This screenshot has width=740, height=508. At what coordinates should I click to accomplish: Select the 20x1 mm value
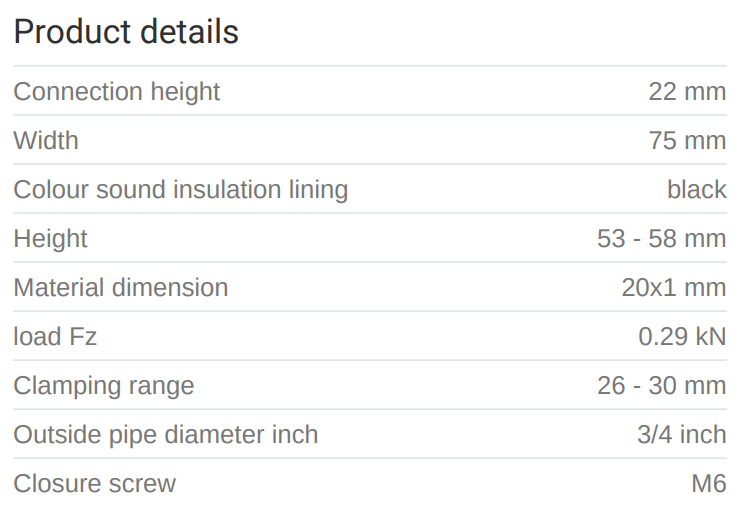click(673, 288)
